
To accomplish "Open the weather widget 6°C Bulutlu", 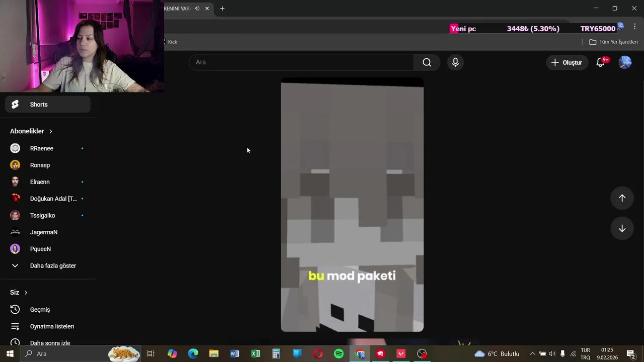I will (497, 354).
